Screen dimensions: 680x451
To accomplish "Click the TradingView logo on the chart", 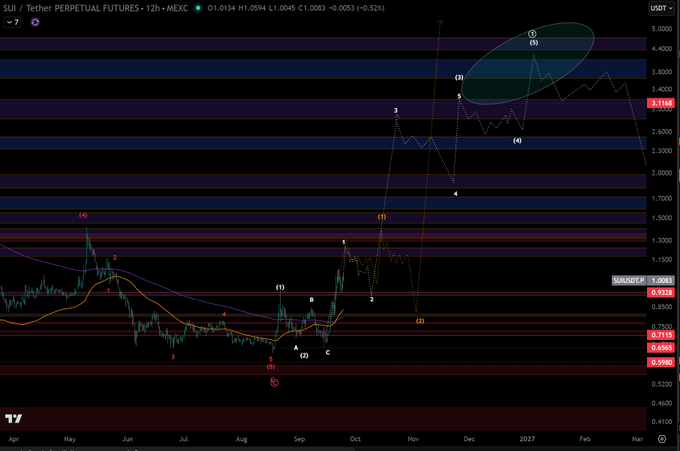I will [x=13, y=418].
